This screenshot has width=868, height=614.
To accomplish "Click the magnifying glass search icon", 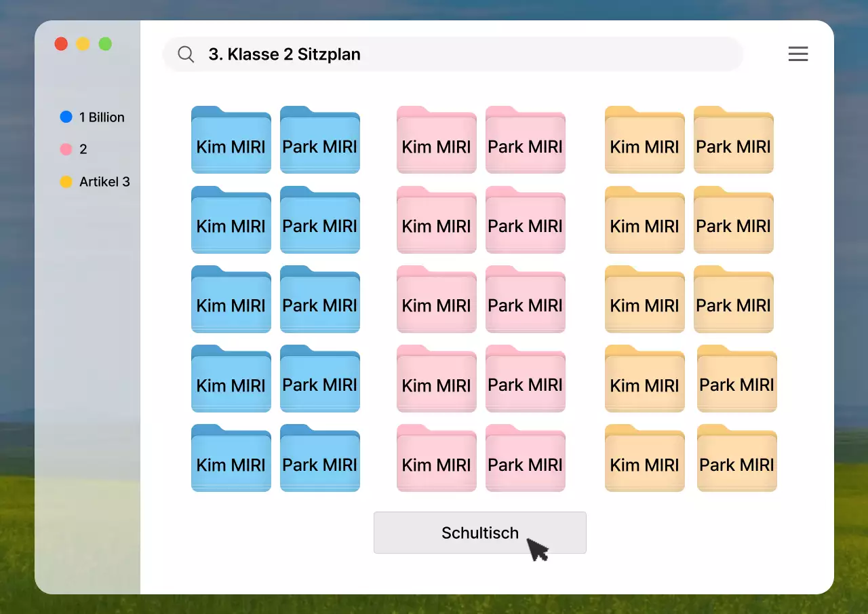I will (x=186, y=54).
